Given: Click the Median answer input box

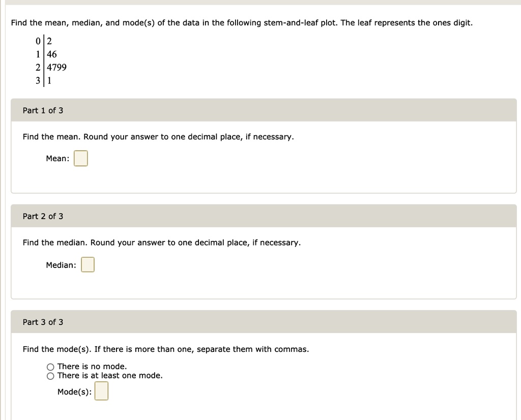Looking at the screenshot, I should coord(88,264).
